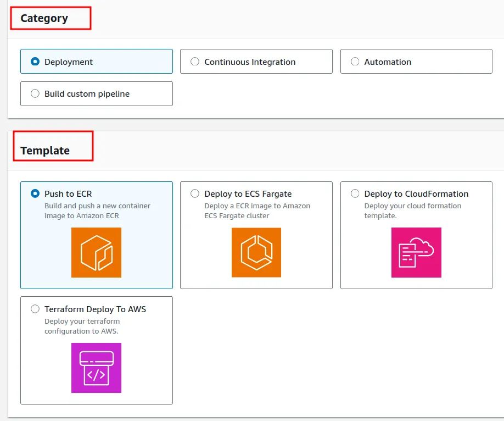Click the orange ECS Fargate hexagon icon

coord(256,252)
